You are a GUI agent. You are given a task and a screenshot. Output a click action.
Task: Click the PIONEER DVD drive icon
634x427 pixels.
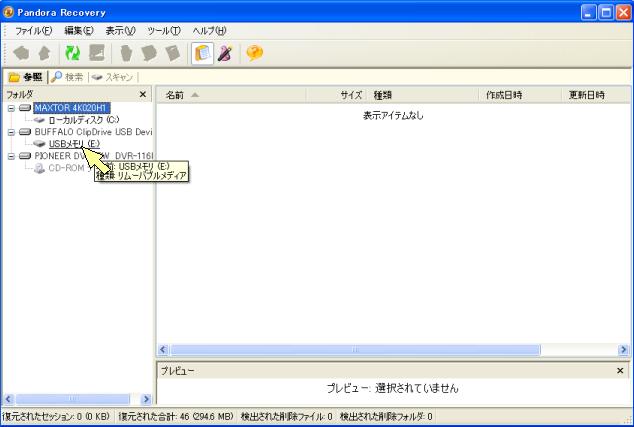point(25,156)
